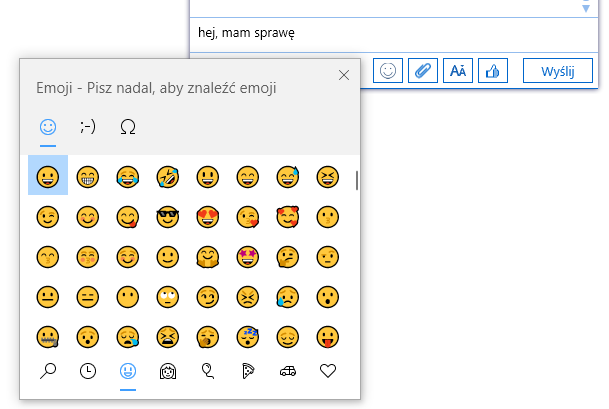Open celebrations balloon emoji category
609x409 pixels.
point(208,371)
